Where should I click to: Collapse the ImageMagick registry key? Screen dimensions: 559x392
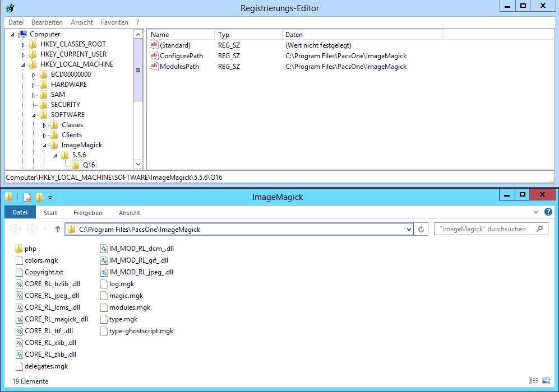tap(44, 146)
